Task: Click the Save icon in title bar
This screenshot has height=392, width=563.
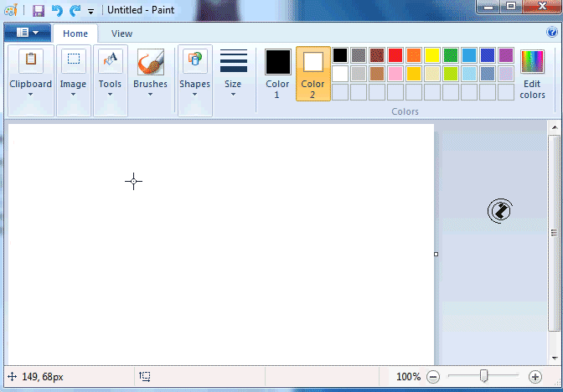Action: (x=39, y=10)
